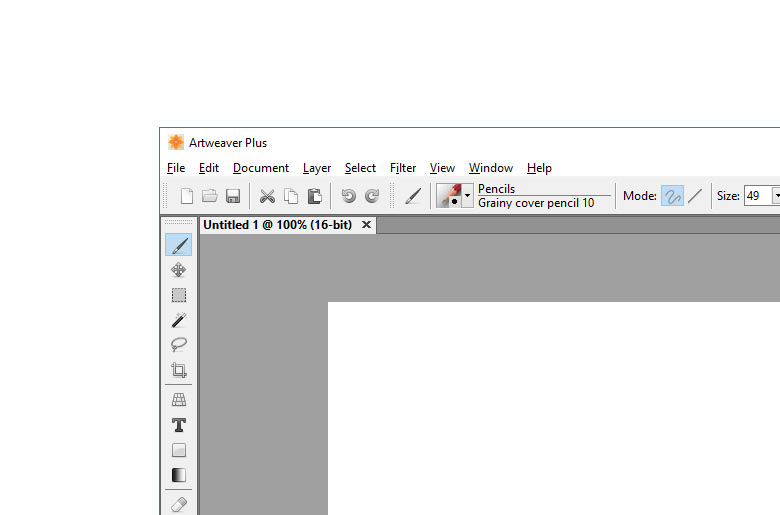
Task: Select the rectangular Selection tool
Action: coord(179,295)
